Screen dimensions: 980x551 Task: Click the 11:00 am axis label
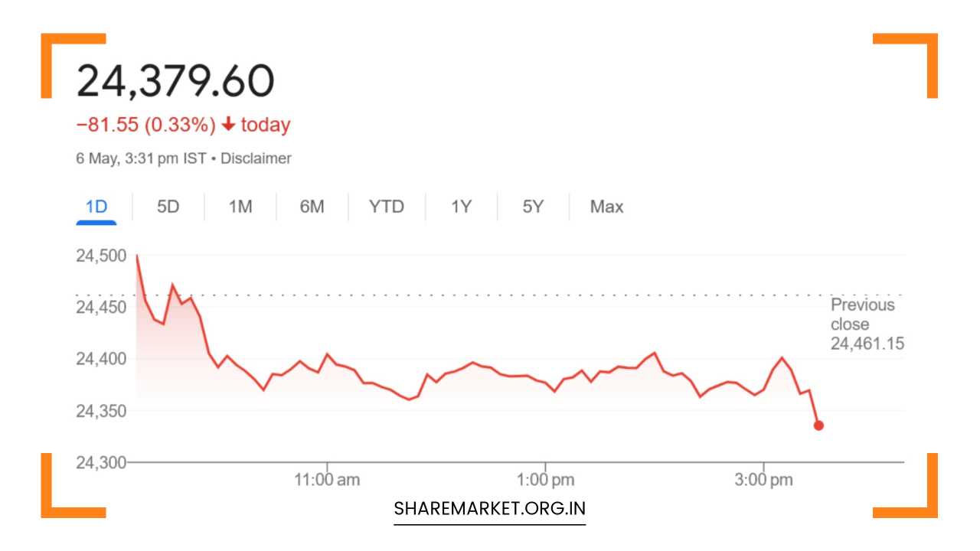[x=327, y=481]
